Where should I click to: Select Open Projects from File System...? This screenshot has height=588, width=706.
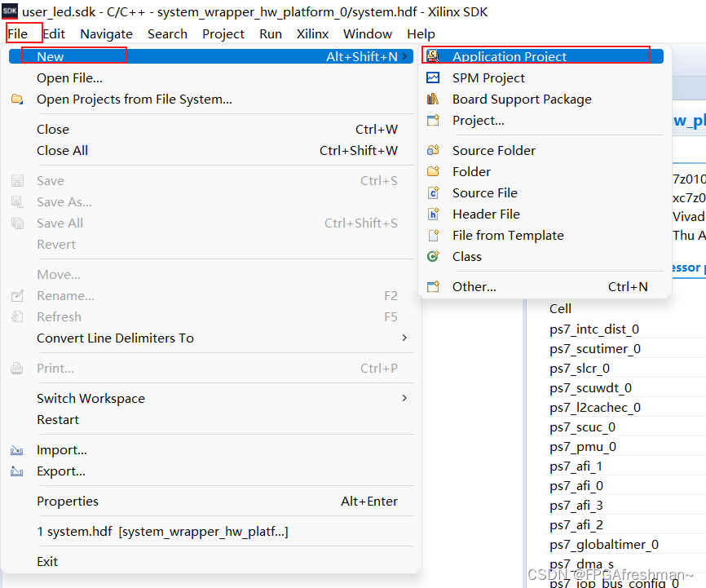210,99
